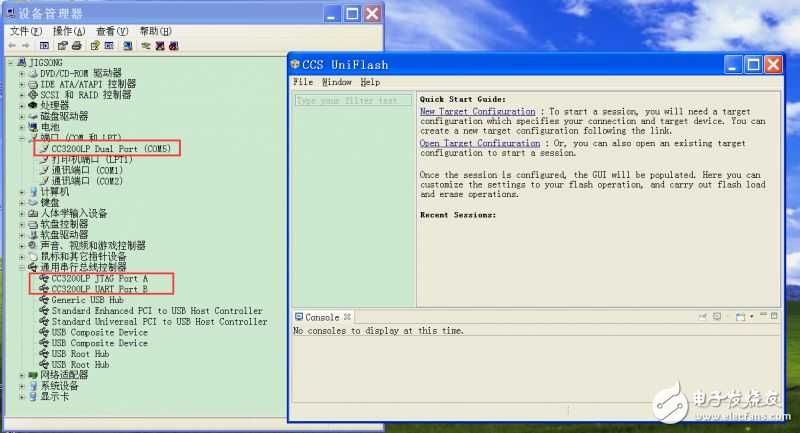Select the 声音、视频和游戏控制器 category

tap(93, 246)
